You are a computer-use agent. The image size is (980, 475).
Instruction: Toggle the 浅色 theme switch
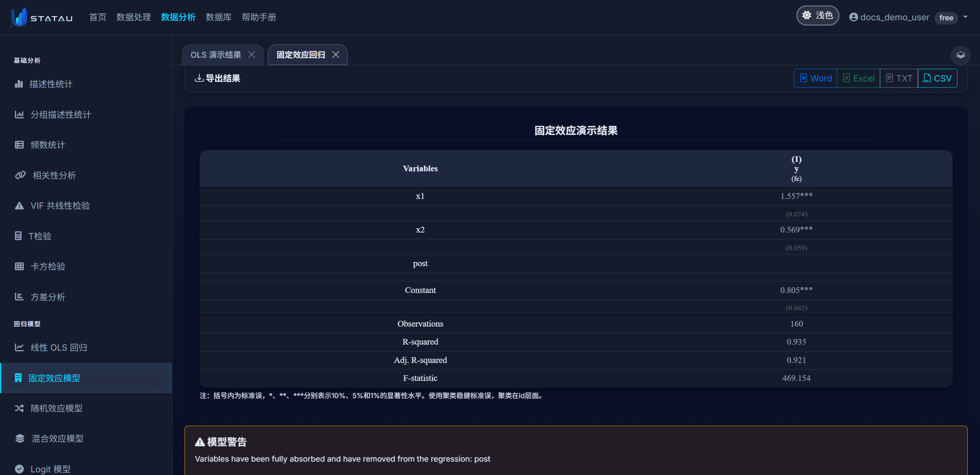818,16
